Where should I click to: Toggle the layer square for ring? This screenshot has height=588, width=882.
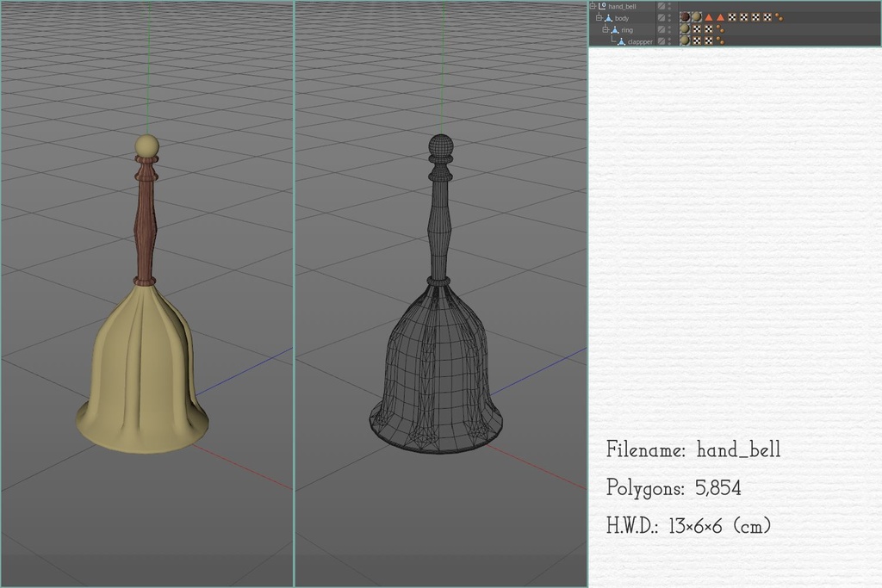(661, 30)
